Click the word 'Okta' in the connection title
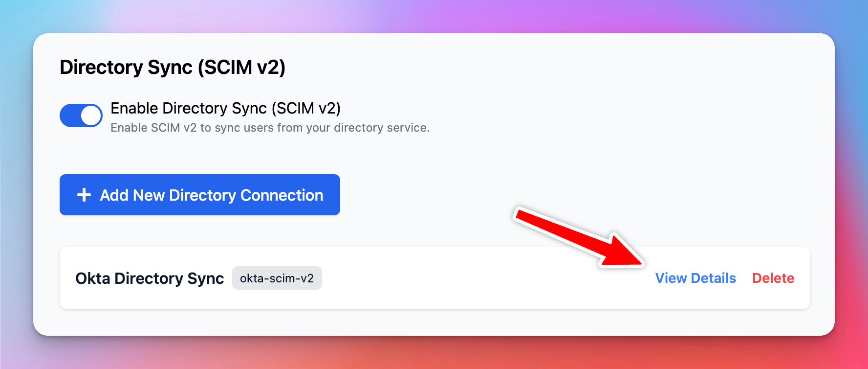The image size is (868, 369). pyautogui.click(x=93, y=278)
